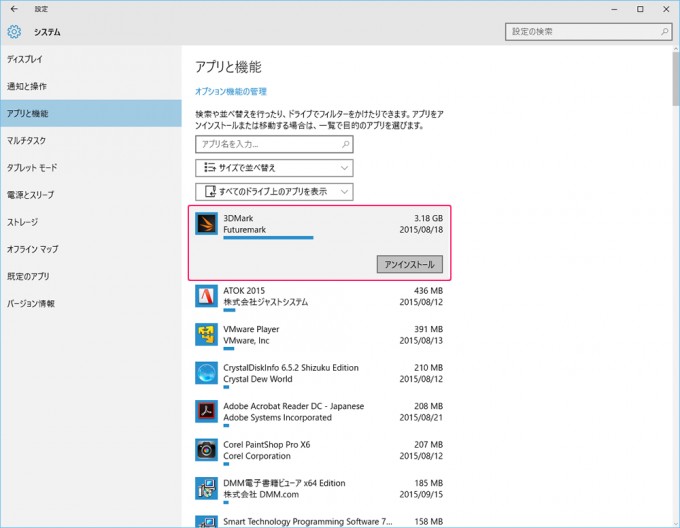
Task: Click the 2015/08/21 install date
Action: pos(421,417)
